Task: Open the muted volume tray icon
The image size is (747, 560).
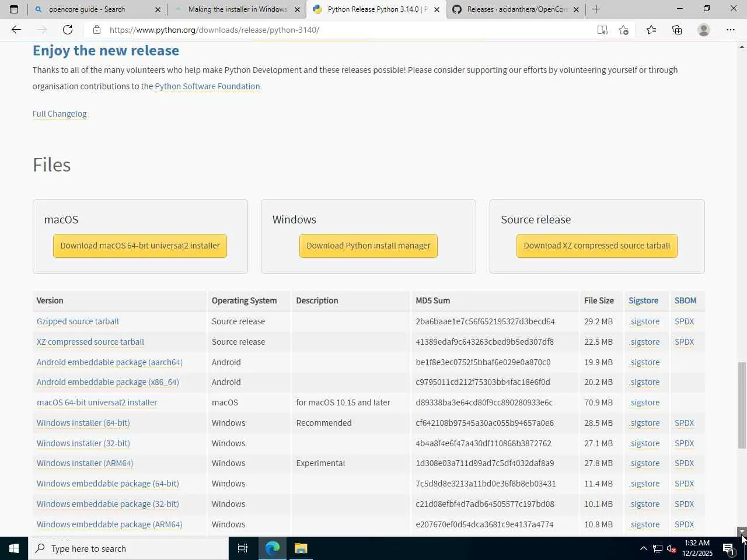Action: point(671,548)
